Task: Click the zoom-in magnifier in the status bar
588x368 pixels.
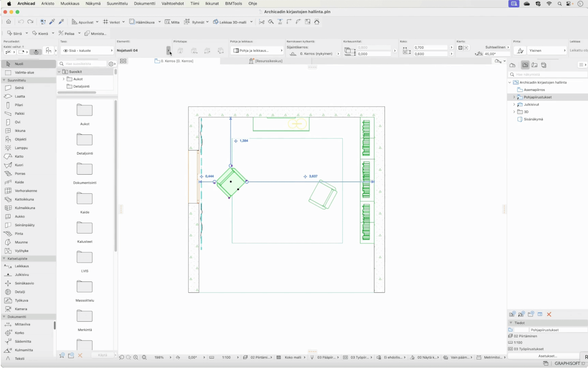Action: [x=136, y=357]
